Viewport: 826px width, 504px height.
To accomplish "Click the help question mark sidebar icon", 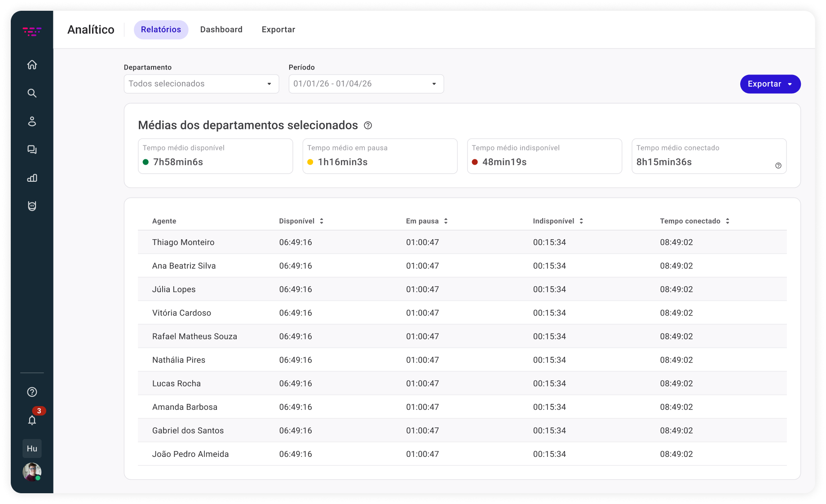I will click(x=32, y=392).
